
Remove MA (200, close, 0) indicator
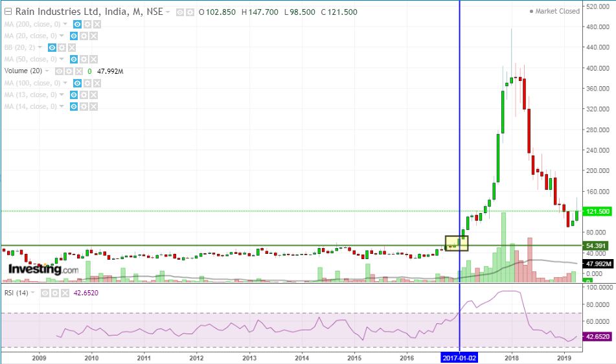coord(97,25)
